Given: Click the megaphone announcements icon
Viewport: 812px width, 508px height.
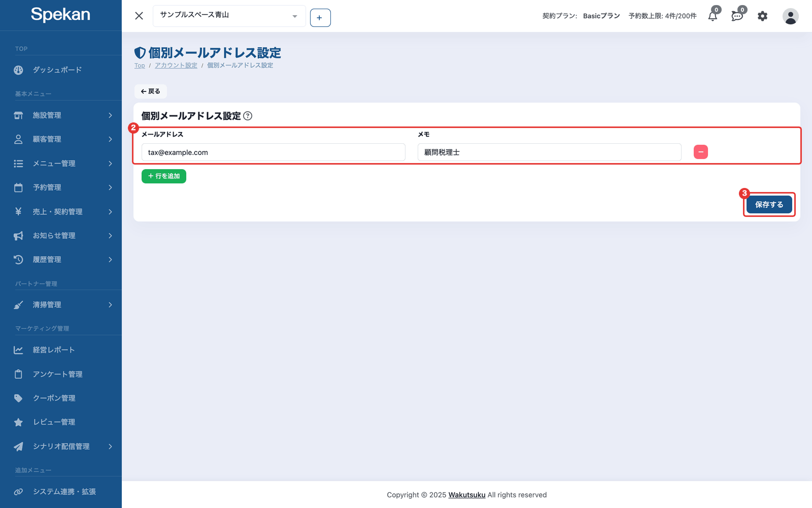Looking at the screenshot, I should [18, 236].
